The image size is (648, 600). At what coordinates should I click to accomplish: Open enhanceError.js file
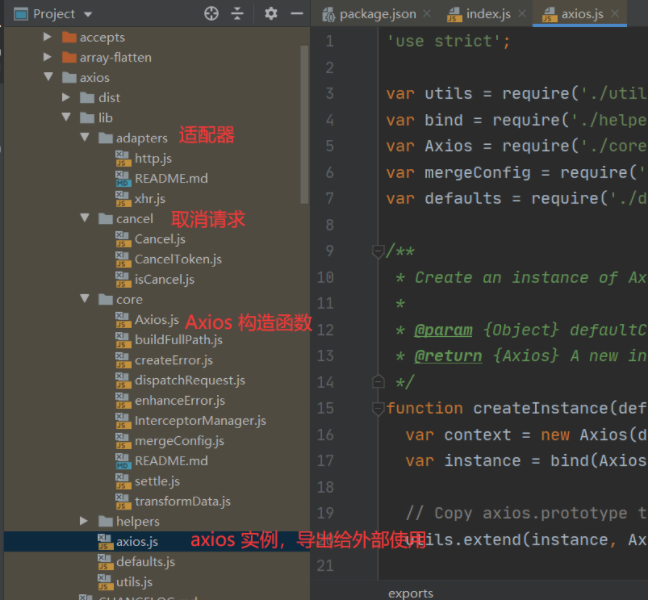pyautogui.click(x=180, y=401)
